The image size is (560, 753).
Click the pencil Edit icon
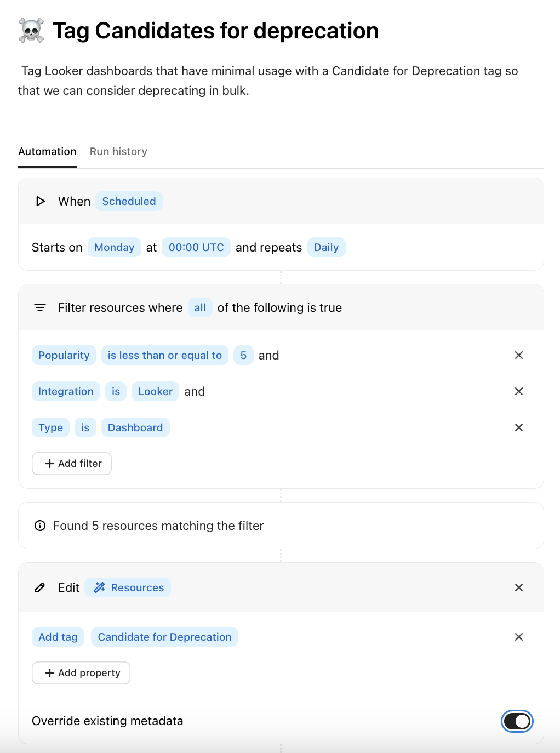point(40,587)
